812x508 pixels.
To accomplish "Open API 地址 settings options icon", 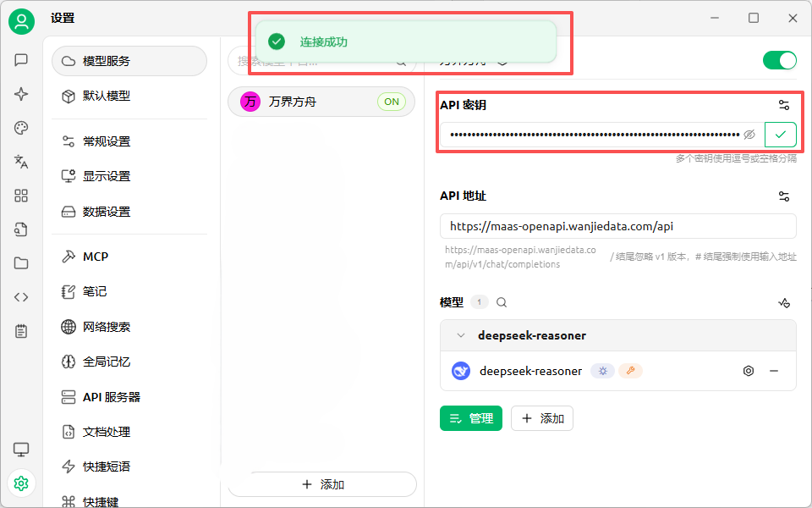I will [784, 196].
